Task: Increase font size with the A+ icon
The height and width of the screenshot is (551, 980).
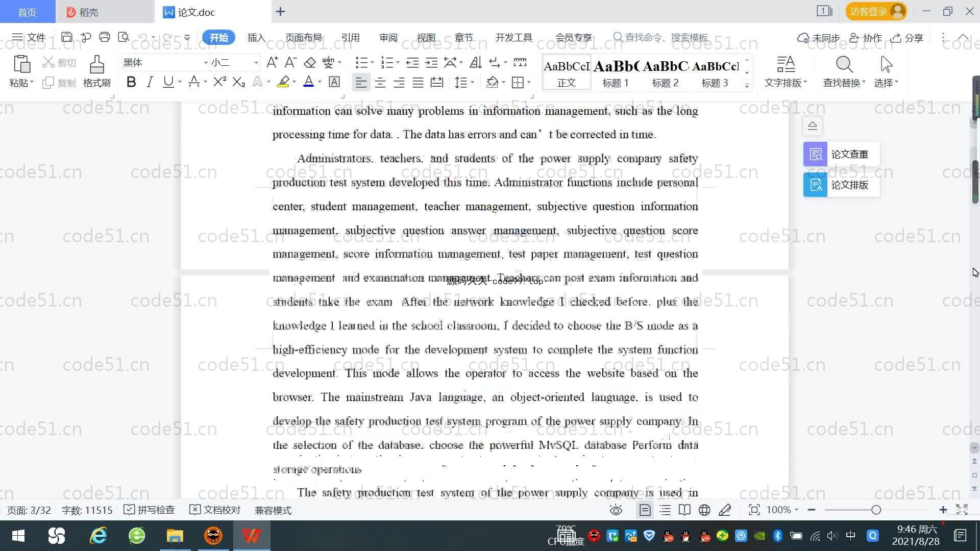Action: 272,63
